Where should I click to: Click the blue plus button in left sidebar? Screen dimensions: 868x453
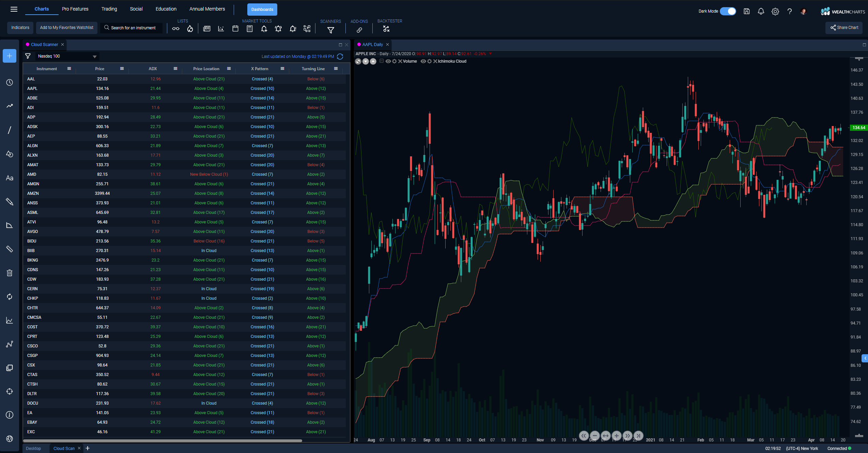(10, 56)
